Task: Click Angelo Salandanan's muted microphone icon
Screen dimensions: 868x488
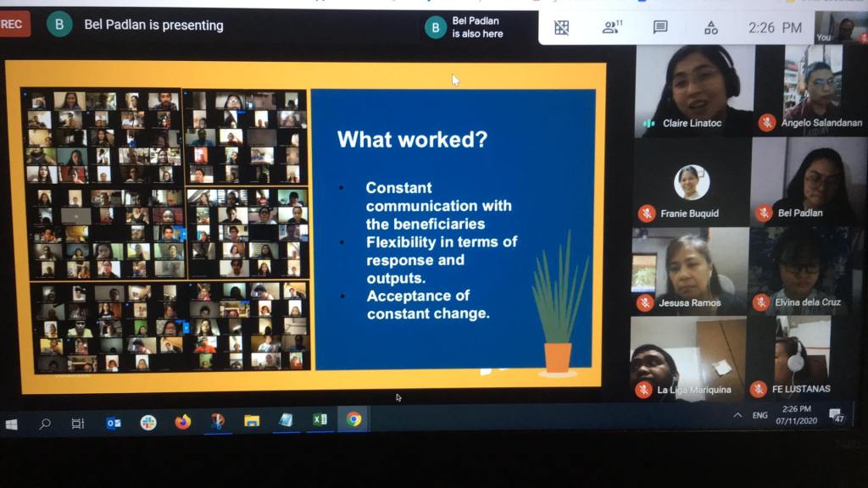Action: click(767, 123)
